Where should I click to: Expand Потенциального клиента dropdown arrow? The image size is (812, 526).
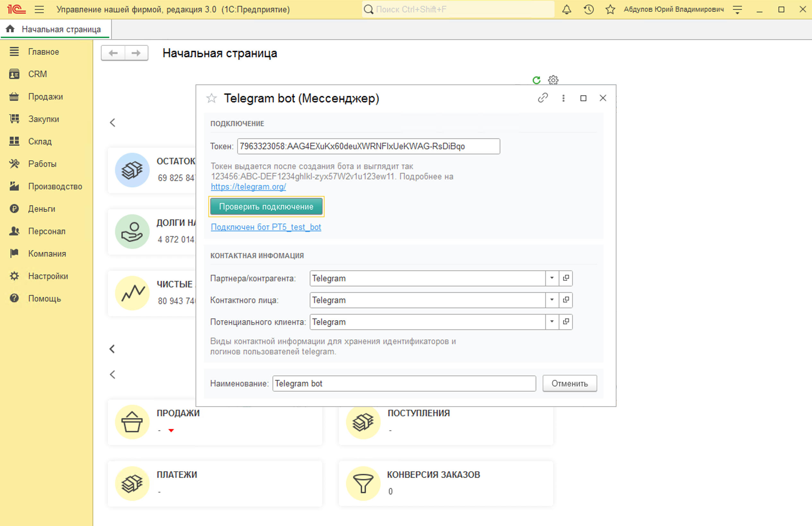click(x=552, y=322)
